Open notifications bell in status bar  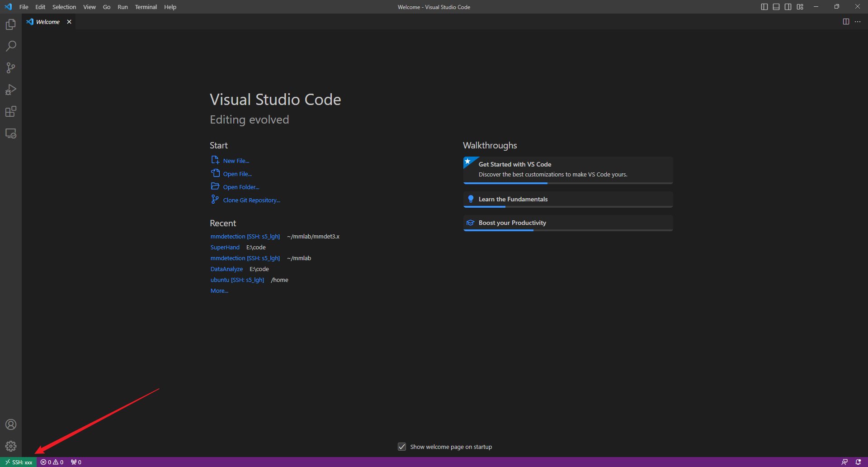(858, 462)
